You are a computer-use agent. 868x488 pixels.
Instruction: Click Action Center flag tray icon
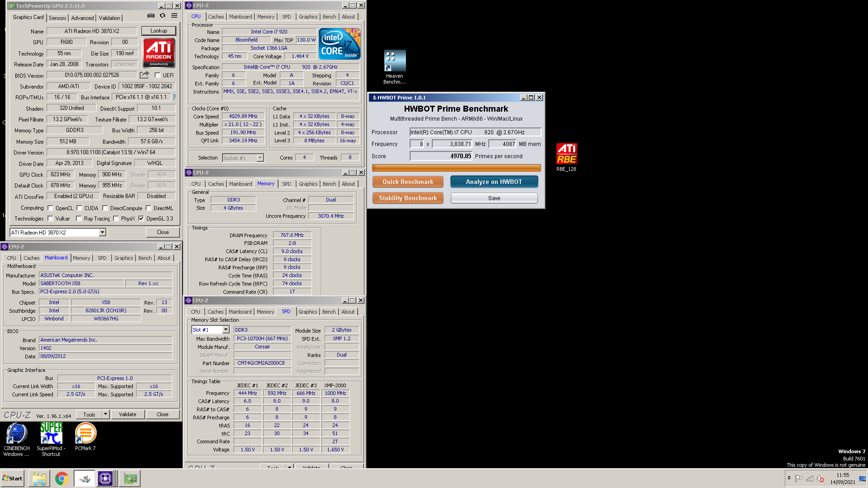(x=799, y=479)
